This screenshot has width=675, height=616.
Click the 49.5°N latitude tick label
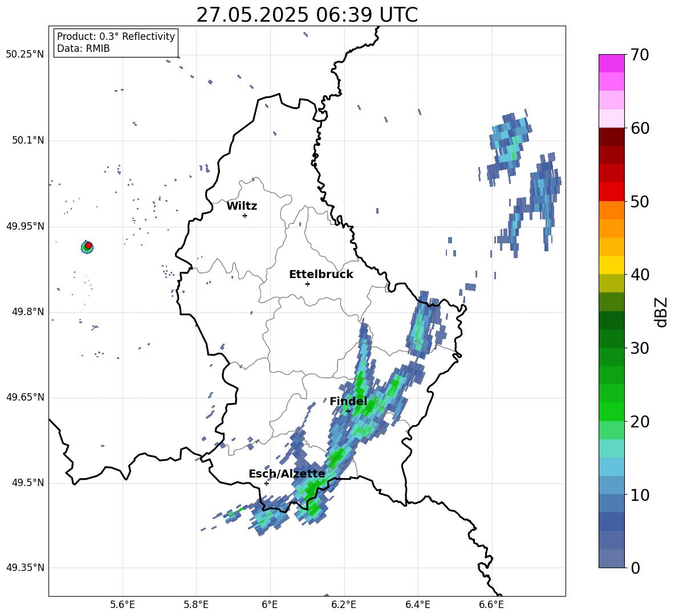click(28, 482)
